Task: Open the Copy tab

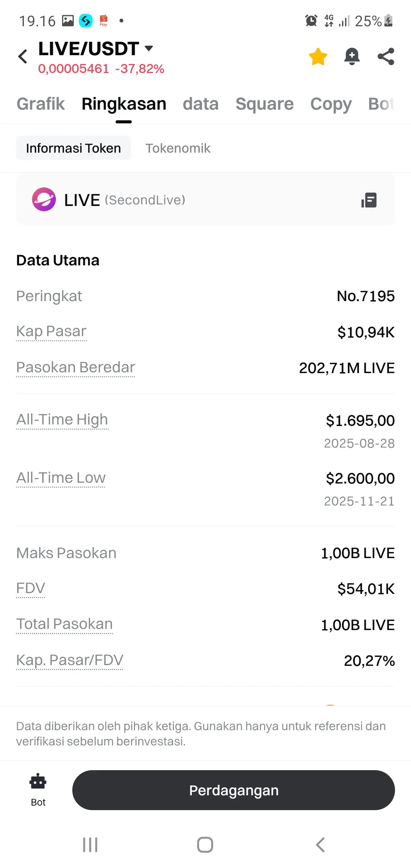Action: point(331,104)
